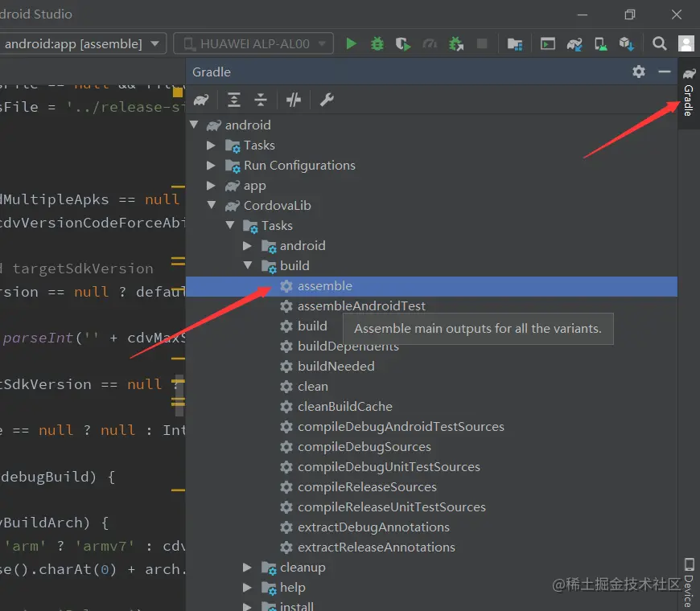This screenshot has width=700, height=611.
Task: Select the compileReleaseSources task
Action: tap(367, 486)
